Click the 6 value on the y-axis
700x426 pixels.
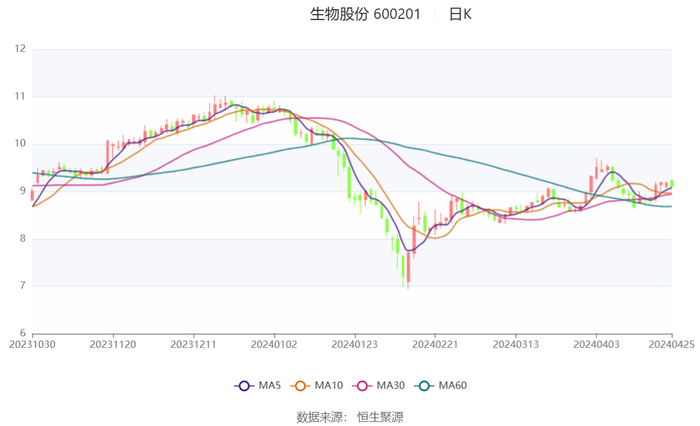click(23, 333)
